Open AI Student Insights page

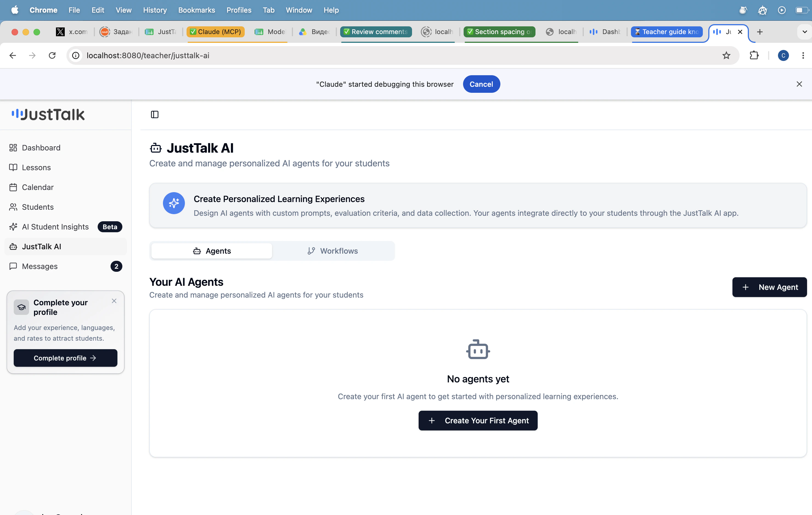[55, 227]
